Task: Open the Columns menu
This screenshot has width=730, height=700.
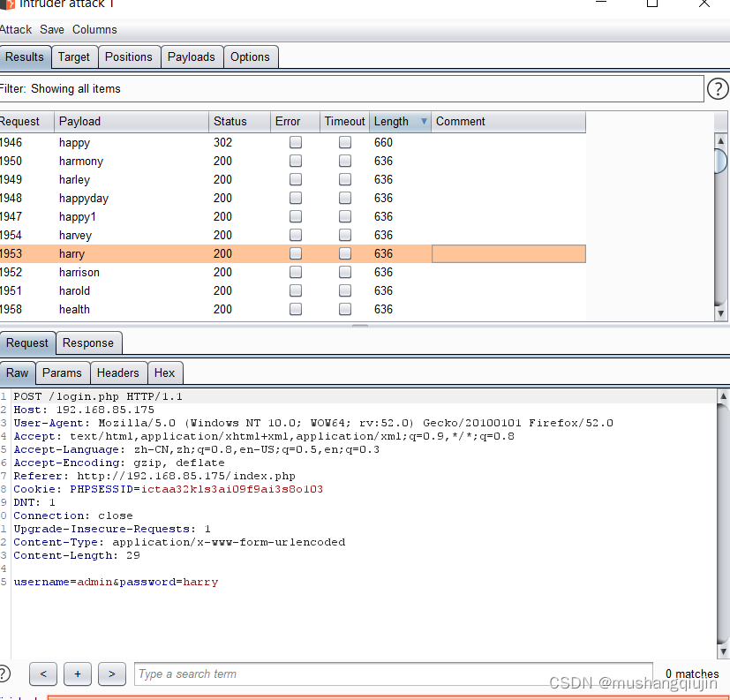Action: tap(94, 29)
